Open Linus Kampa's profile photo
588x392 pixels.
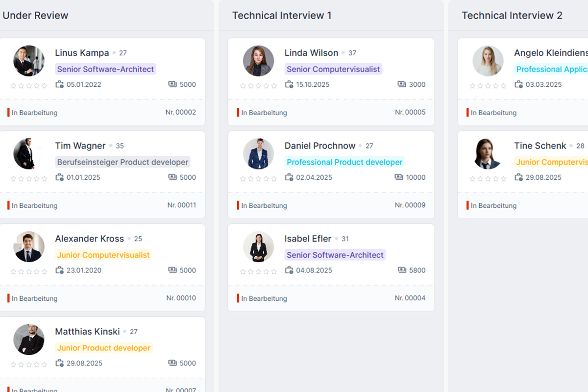[29, 61]
